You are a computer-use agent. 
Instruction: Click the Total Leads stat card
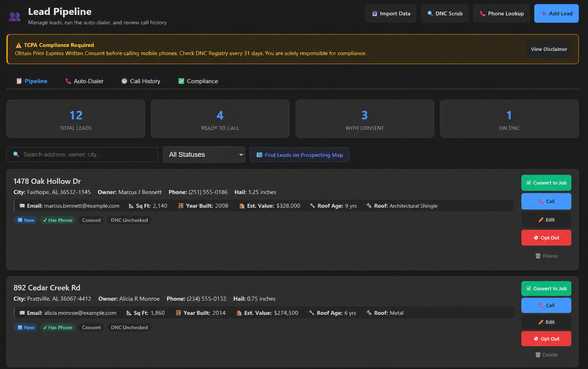(76, 119)
